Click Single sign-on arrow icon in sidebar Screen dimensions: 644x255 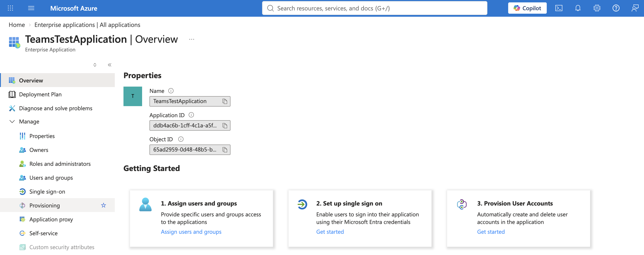(22, 192)
